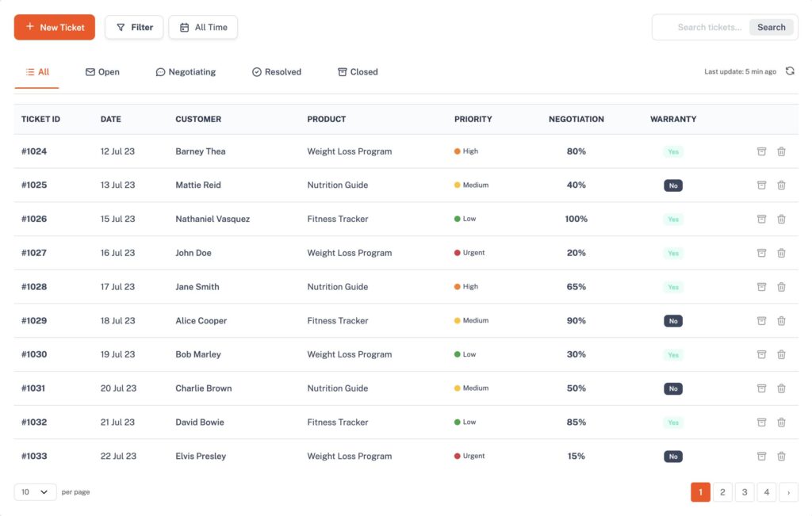Screen dimensions: 812x516
Task: Show the Resolved tickets tab
Action: coord(276,72)
